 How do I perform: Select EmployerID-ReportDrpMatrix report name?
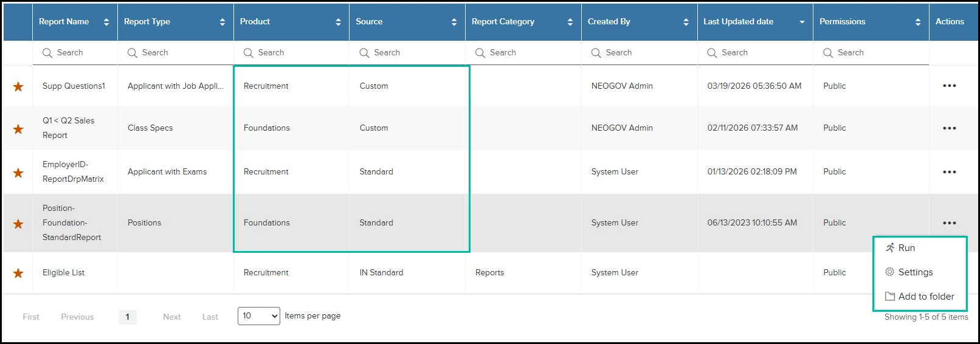tap(73, 171)
